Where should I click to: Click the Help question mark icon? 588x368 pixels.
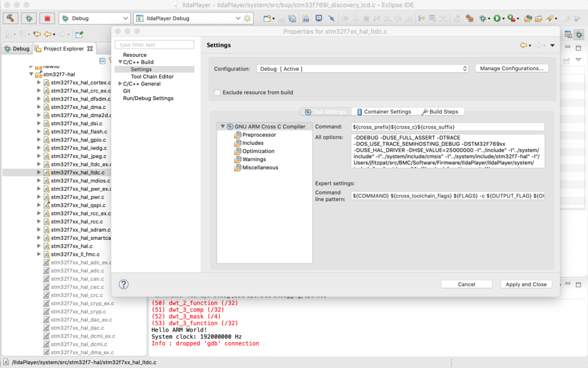pyautogui.click(x=123, y=284)
